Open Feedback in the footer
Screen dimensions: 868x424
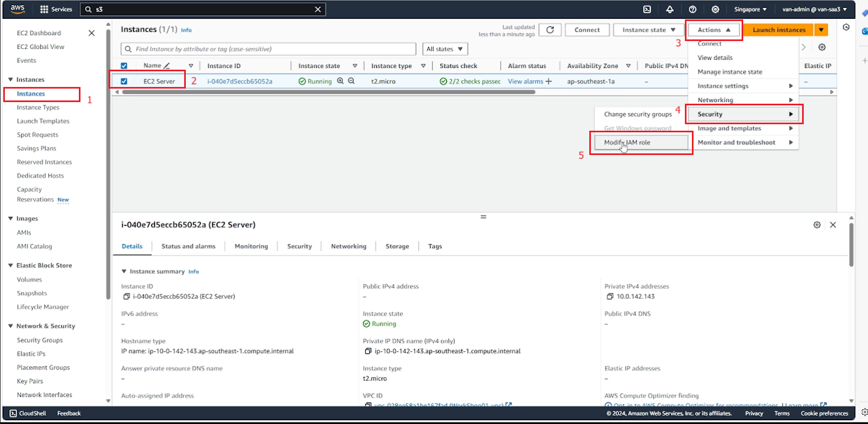69,413
